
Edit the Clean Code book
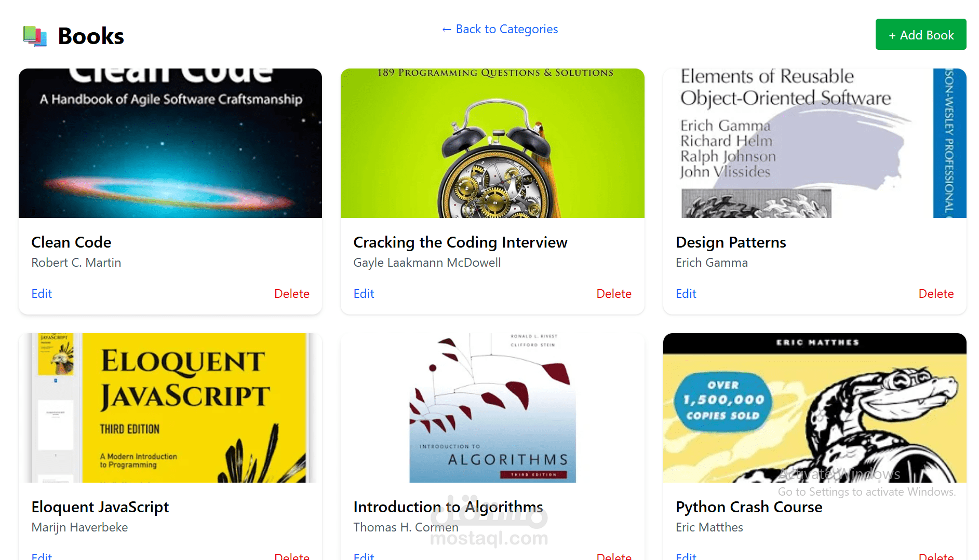[x=42, y=294]
